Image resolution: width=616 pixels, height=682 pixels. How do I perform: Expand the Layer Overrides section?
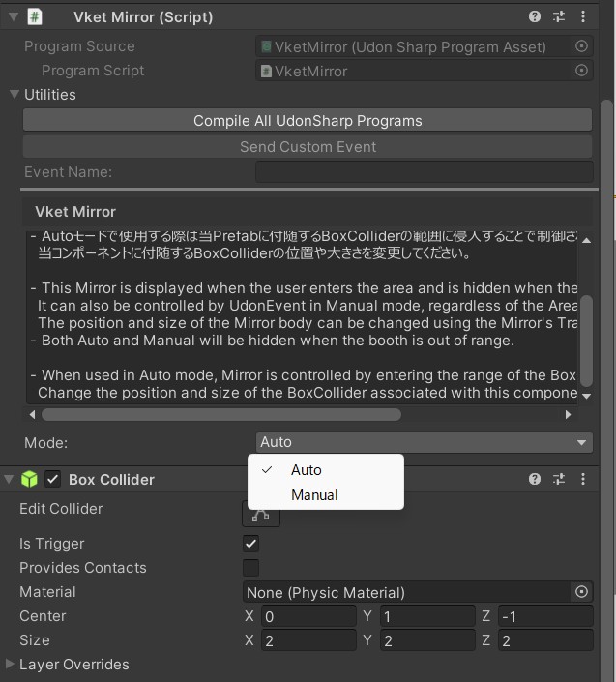pos(11,665)
